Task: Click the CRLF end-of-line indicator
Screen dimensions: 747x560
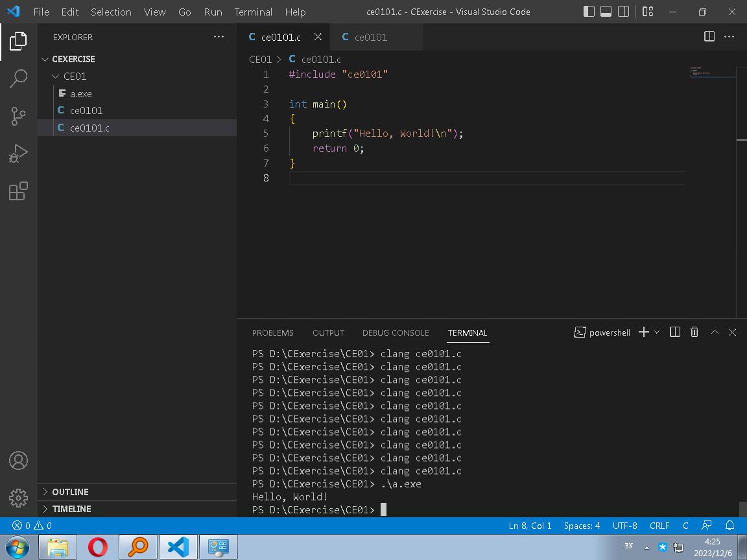Action: click(x=659, y=526)
